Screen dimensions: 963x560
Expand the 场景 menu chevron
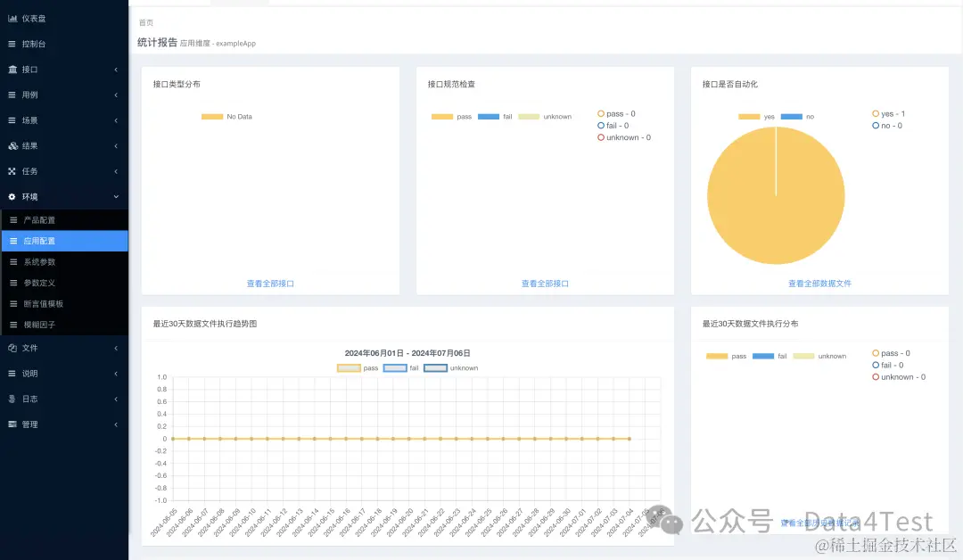(116, 120)
